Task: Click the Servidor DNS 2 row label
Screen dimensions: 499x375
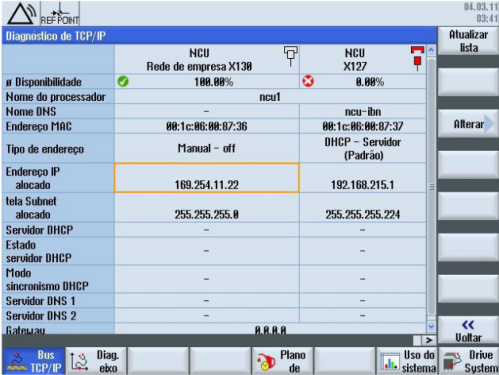Action: (41, 316)
